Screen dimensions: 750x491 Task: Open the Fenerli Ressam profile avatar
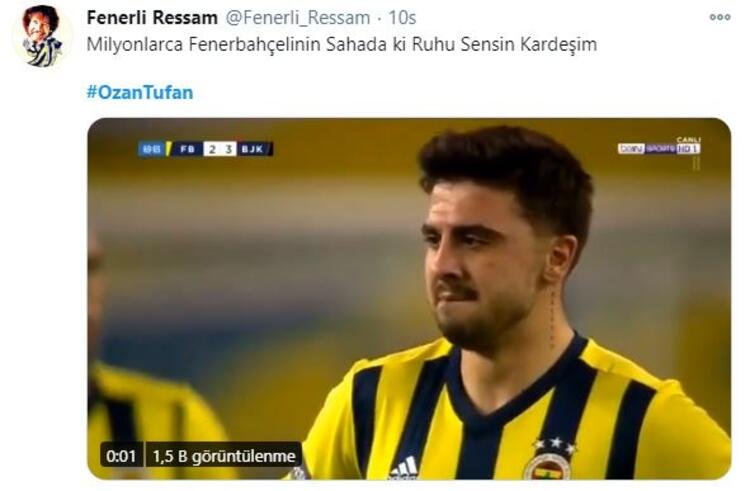tap(42, 36)
